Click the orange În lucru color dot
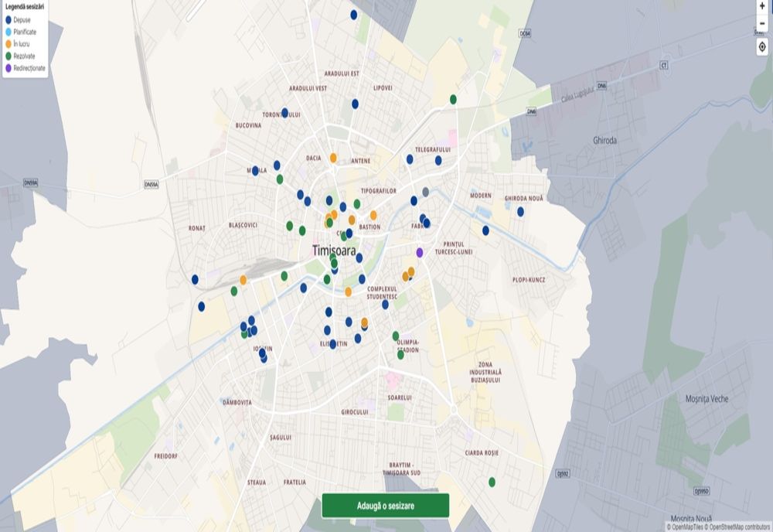Viewport: 773px width, 532px height. pos(8,43)
